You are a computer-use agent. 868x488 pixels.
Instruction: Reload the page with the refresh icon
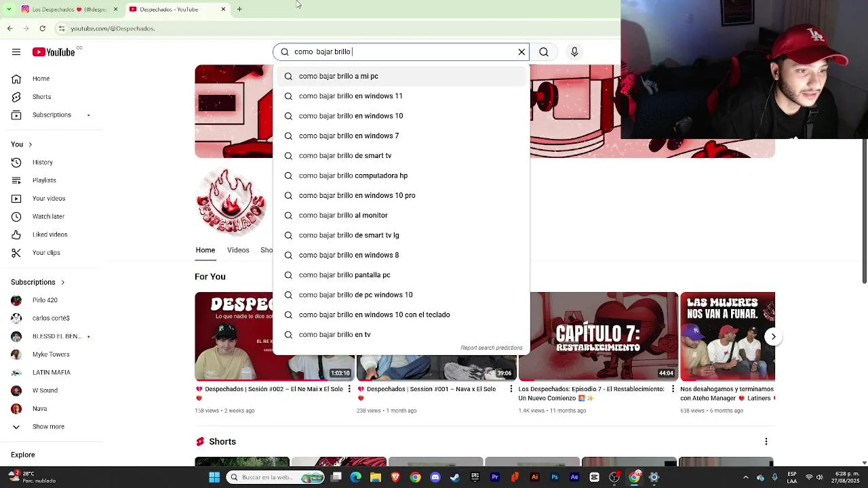43,28
